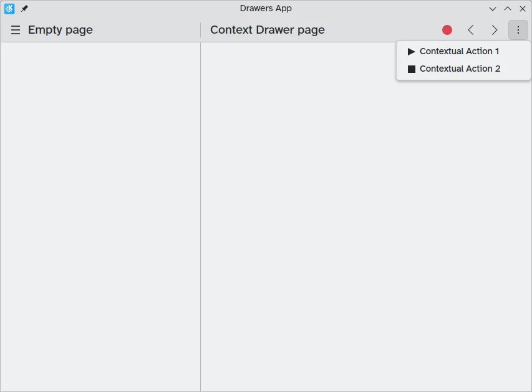Toggle the pin window icon in titlebar
Screen dimensions: 532x392
click(24, 9)
